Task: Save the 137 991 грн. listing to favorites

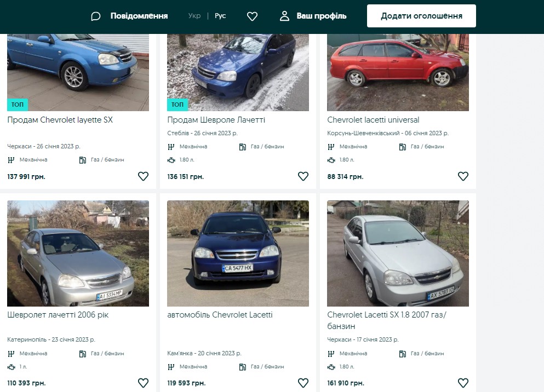Action: coord(144,176)
